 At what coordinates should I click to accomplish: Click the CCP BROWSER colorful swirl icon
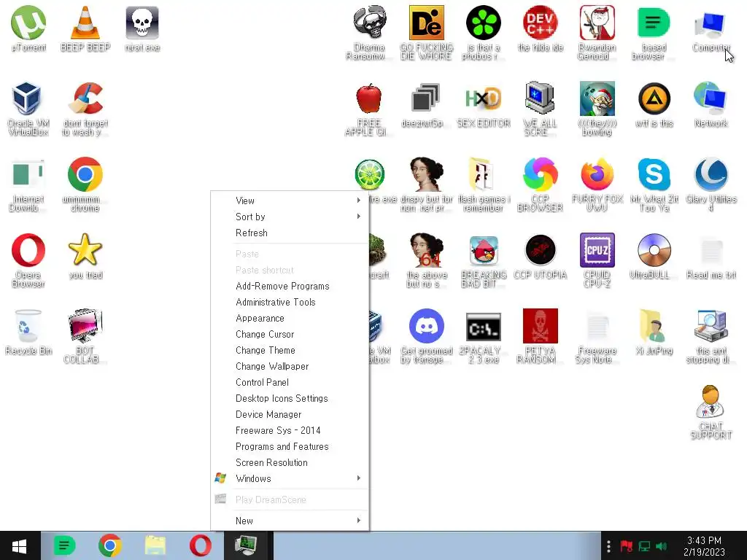(541, 174)
